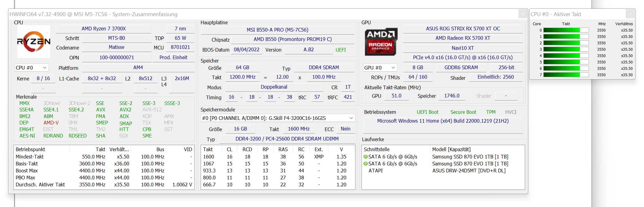Image resolution: width=644 pixels, height=207 pixels.
Task: Click the Einheitlich: 2560 shader field
Action: pos(496,77)
